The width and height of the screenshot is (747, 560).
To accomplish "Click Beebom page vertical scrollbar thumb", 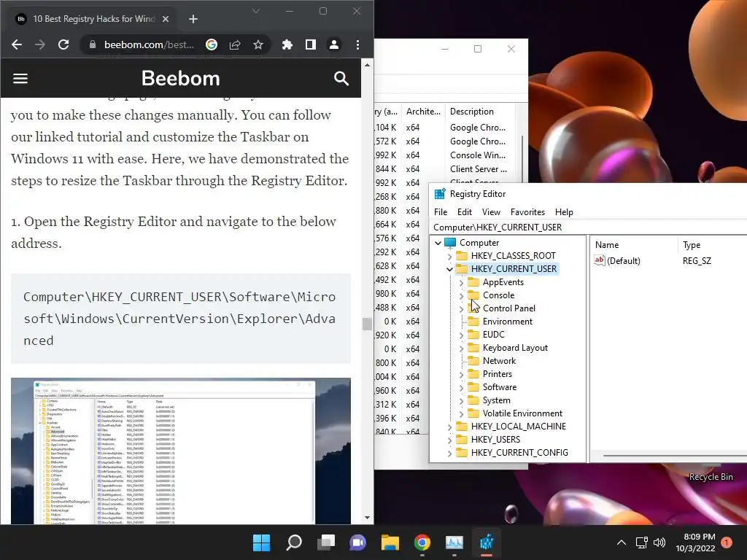I will tap(367, 324).
